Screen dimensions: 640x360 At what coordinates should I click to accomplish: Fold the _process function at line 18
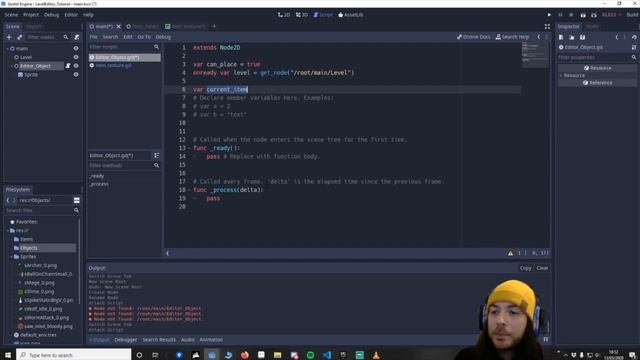[x=189, y=190]
